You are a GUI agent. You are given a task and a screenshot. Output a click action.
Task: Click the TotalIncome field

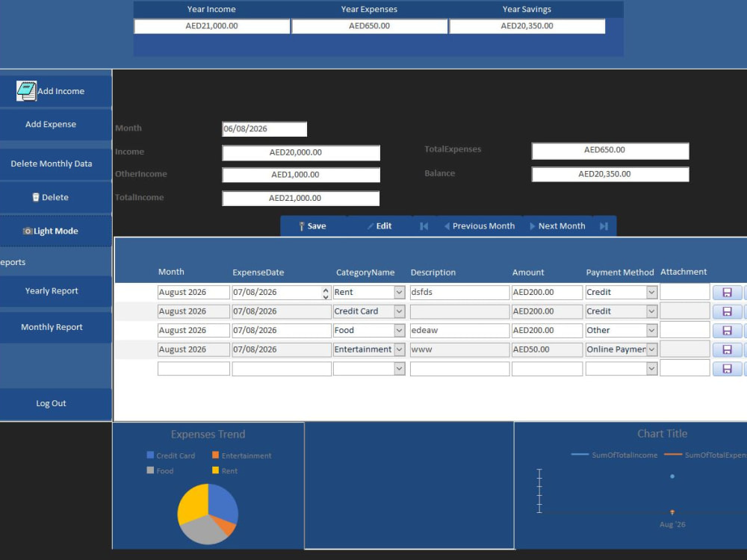(301, 198)
